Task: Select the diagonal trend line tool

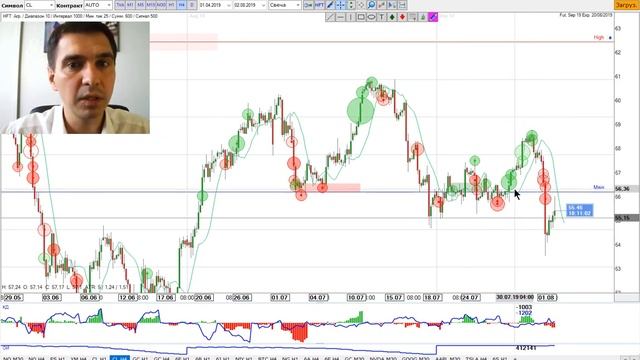Action: (330, 17)
